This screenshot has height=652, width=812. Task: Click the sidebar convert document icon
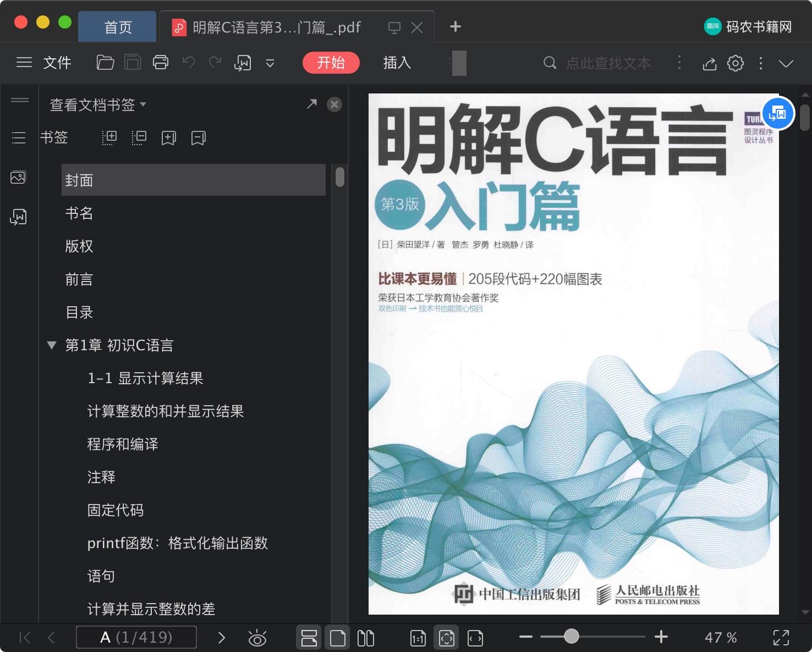tap(18, 217)
